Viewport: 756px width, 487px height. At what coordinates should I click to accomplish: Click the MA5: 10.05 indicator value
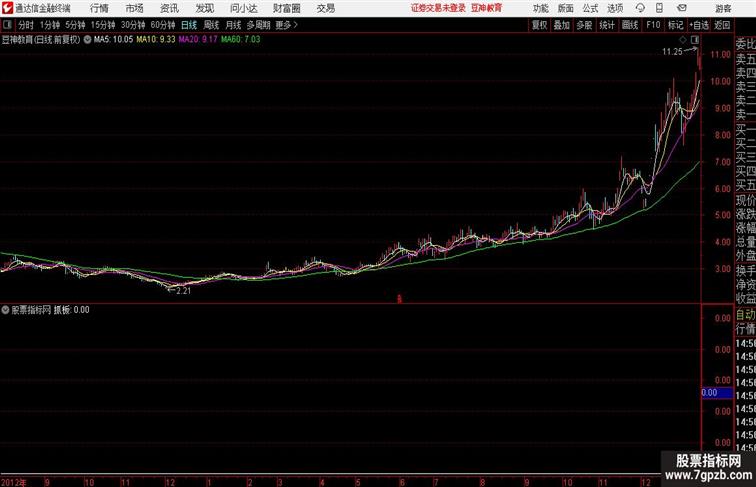113,40
